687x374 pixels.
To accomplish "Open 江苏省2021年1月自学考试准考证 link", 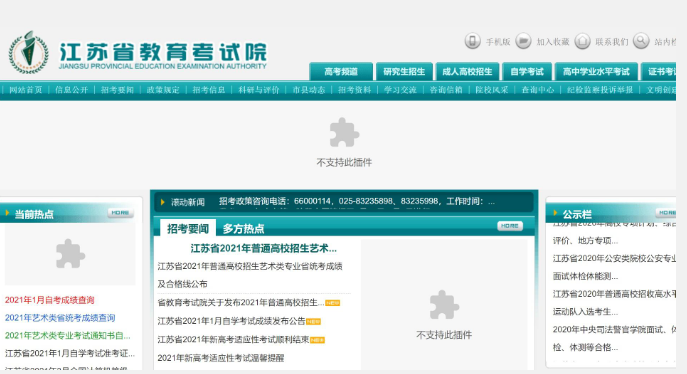I will pos(70,353).
